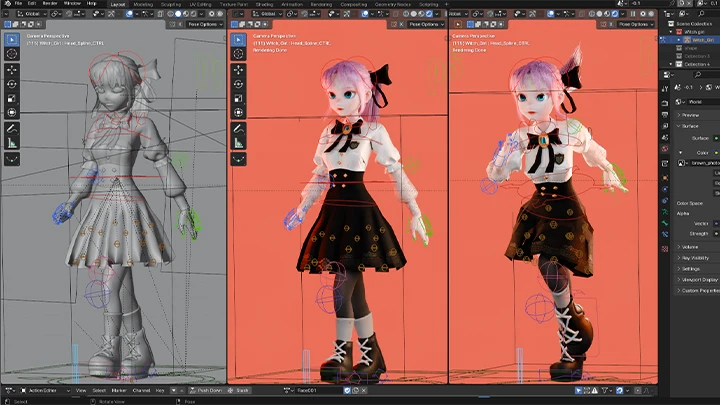Activate the Measure tool in middle viewport

(238, 143)
